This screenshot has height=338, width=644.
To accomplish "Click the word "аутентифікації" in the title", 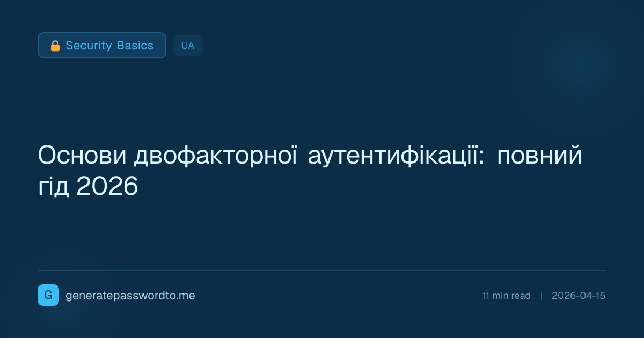I will (396, 157).
